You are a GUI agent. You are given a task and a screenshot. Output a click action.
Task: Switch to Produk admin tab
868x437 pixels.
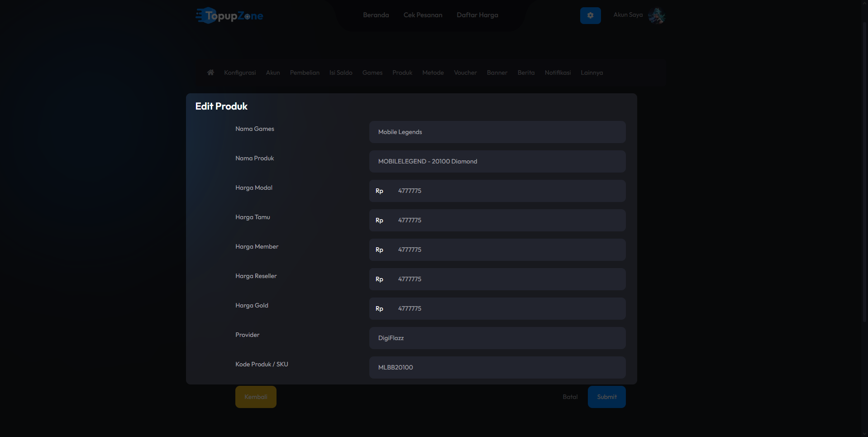click(x=402, y=72)
